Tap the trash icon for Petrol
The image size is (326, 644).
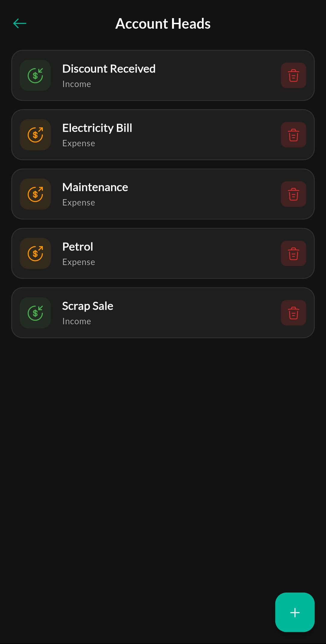(293, 254)
